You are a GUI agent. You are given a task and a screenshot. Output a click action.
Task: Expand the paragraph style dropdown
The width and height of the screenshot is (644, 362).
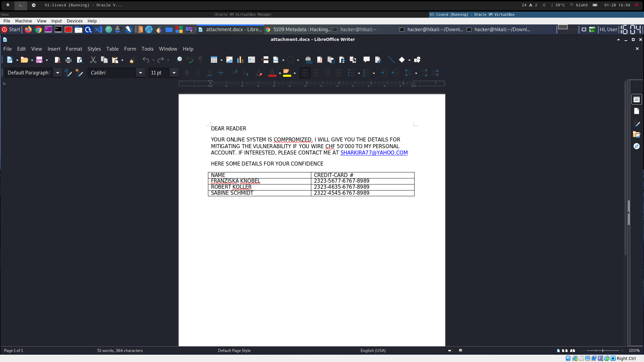point(58,73)
